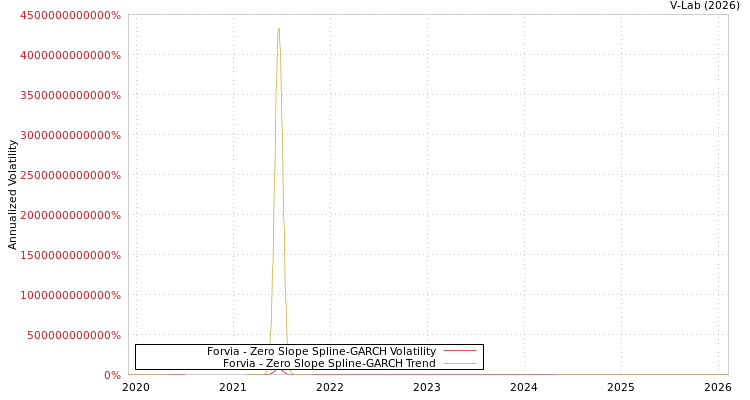Click the 2026 x-axis label
Viewport: 750px width, 400px height.
pos(718,387)
